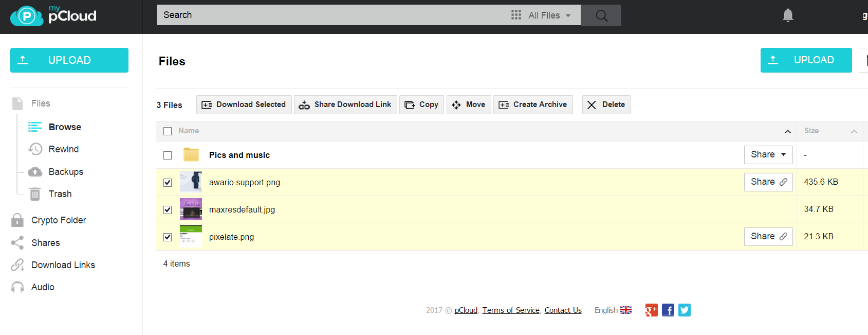Click the notifications bell icon
The height and width of the screenshot is (335, 868).
(x=788, y=15)
